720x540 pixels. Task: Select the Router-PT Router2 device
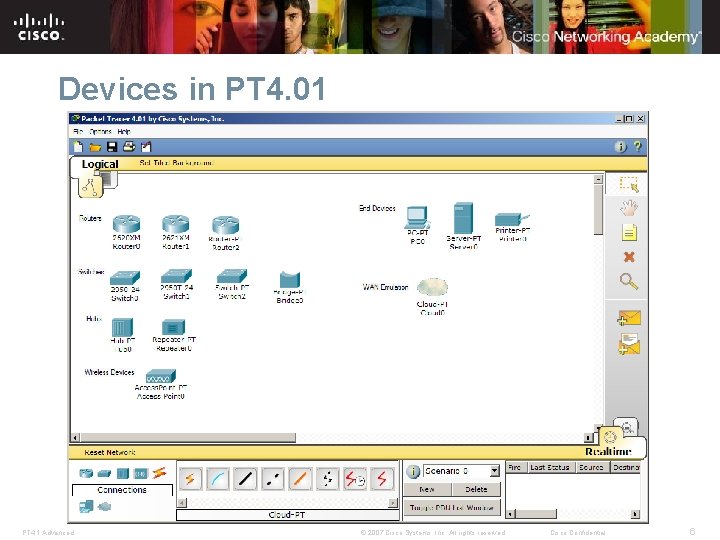click(x=225, y=225)
